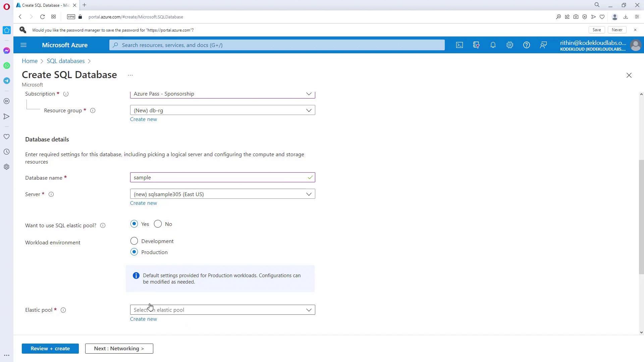This screenshot has width=644, height=362.
Task: Open the Azure hamburger portal menu
Action: 23,45
